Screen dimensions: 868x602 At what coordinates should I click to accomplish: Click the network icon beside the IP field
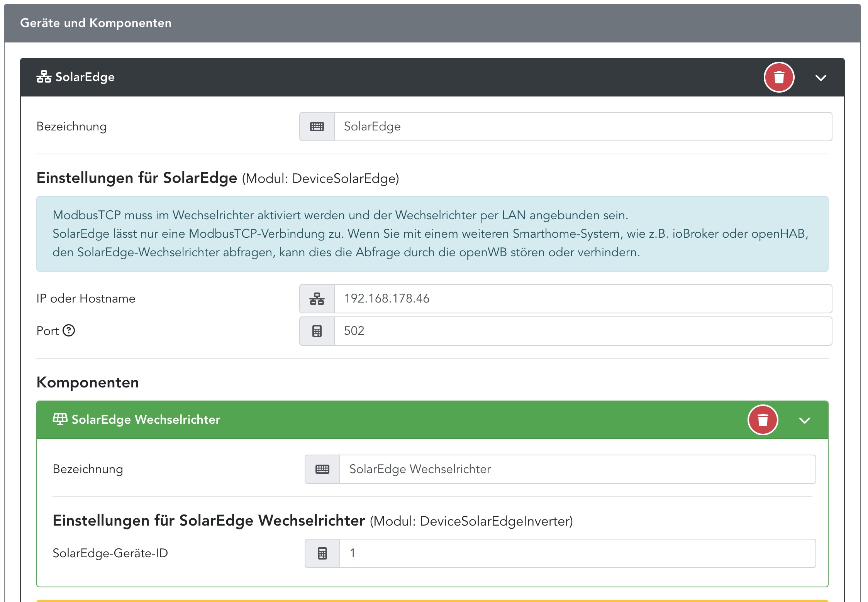tap(317, 299)
